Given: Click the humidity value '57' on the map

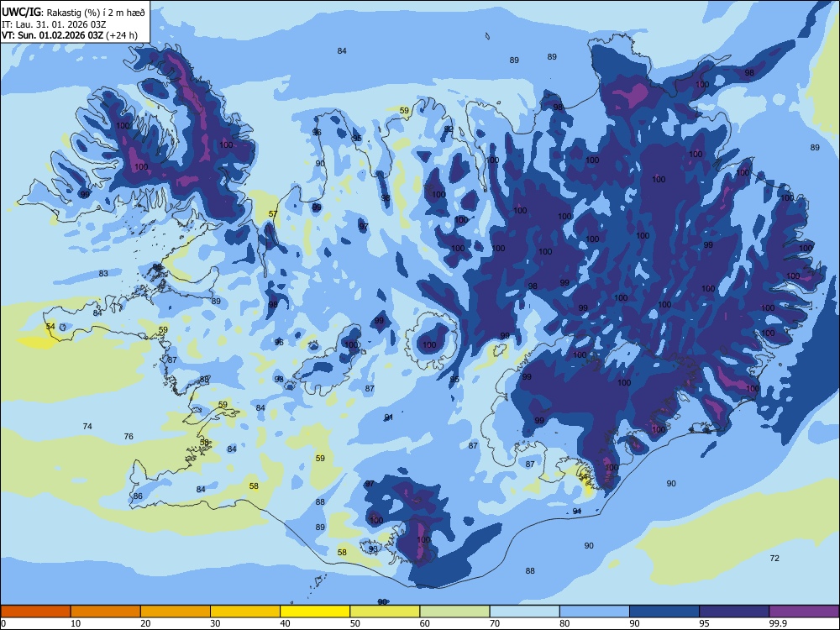Looking at the screenshot, I should (x=273, y=213).
